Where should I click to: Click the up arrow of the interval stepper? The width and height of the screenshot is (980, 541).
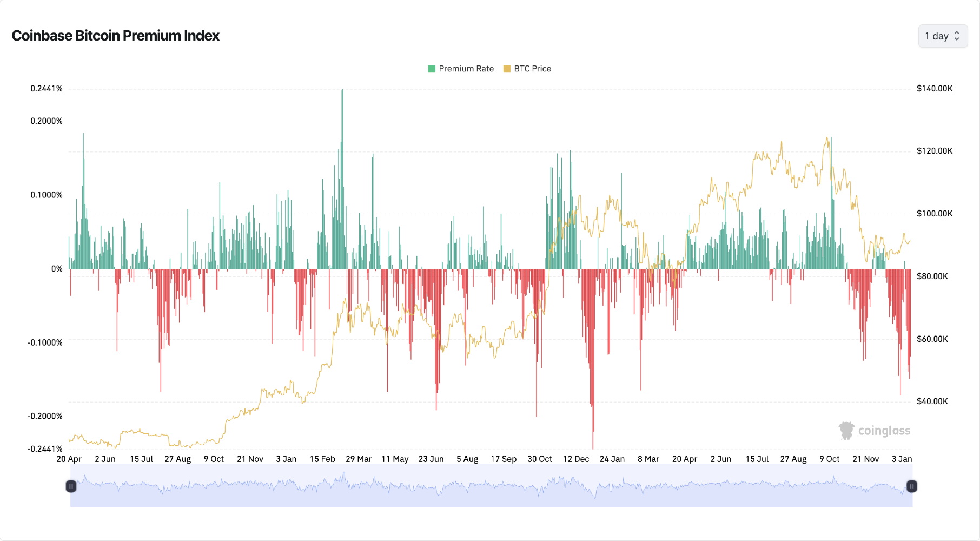[956, 33]
